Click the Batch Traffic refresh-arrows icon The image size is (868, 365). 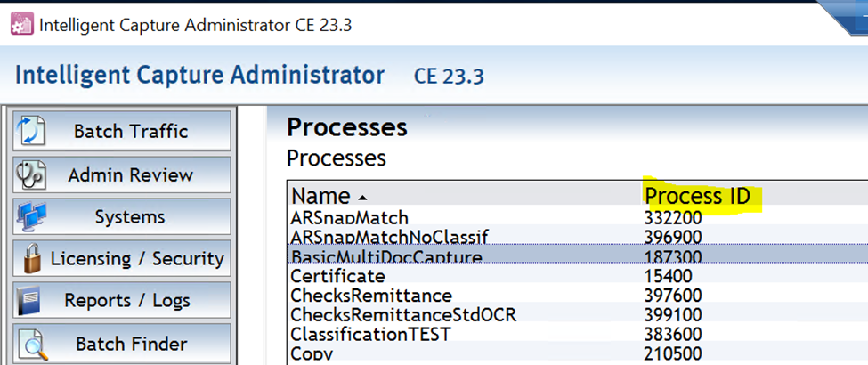click(31, 131)
